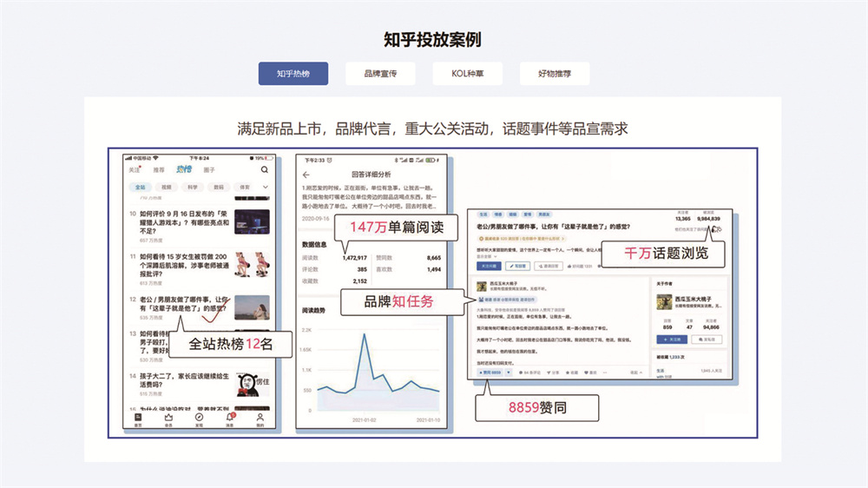This screenshot has height=488, width=868.
Task: Select the 全站 category pill
Action: [140, 187]
